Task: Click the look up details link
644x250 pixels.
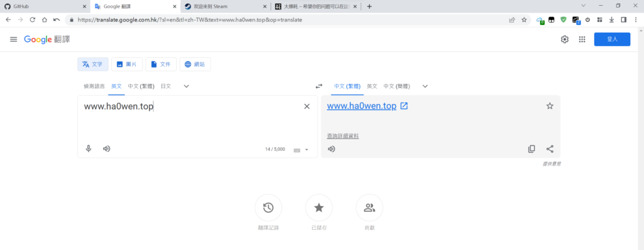Action: click(x=343, y=136)
